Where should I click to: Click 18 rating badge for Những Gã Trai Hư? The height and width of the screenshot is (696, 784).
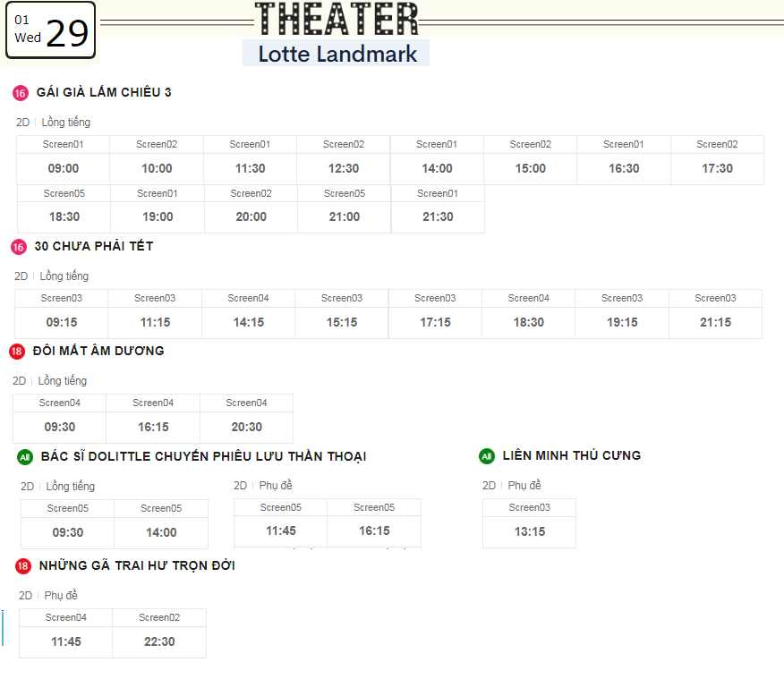coord(23,566)
